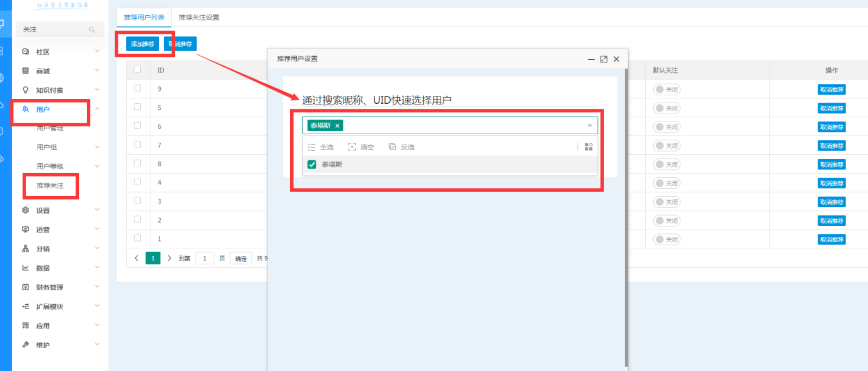Collapse the user select dropdown arrow

pyautogui.click(x=589, y=126)
